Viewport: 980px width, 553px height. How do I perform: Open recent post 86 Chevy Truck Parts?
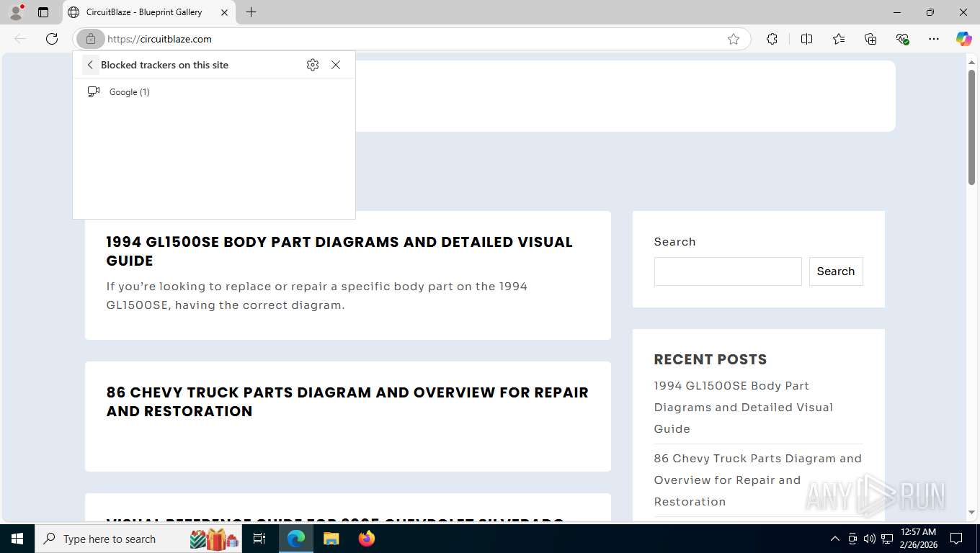[758, 480]
